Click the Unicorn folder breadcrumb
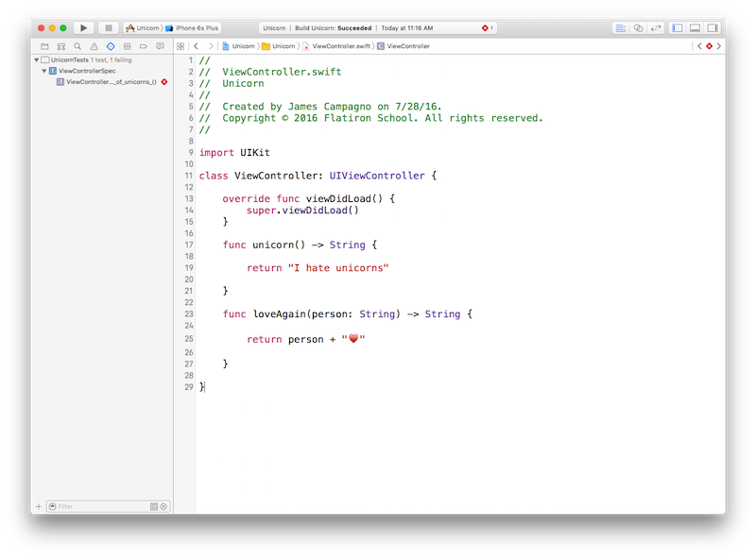Screen dimensions: 756x558 (x=278, y=46)
